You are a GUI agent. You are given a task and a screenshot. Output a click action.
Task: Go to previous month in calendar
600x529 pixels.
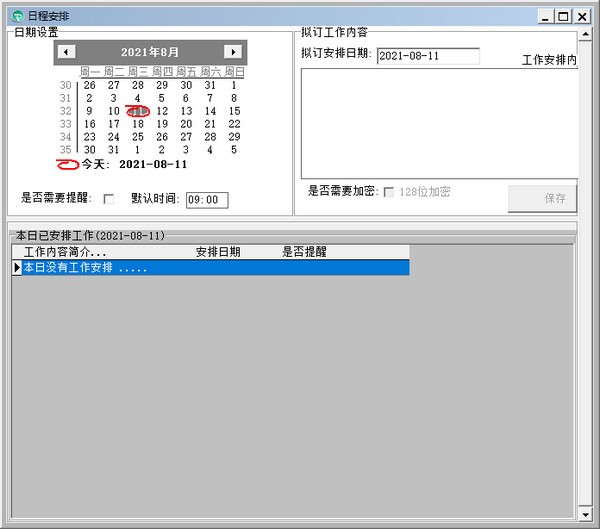pos(66,52)
